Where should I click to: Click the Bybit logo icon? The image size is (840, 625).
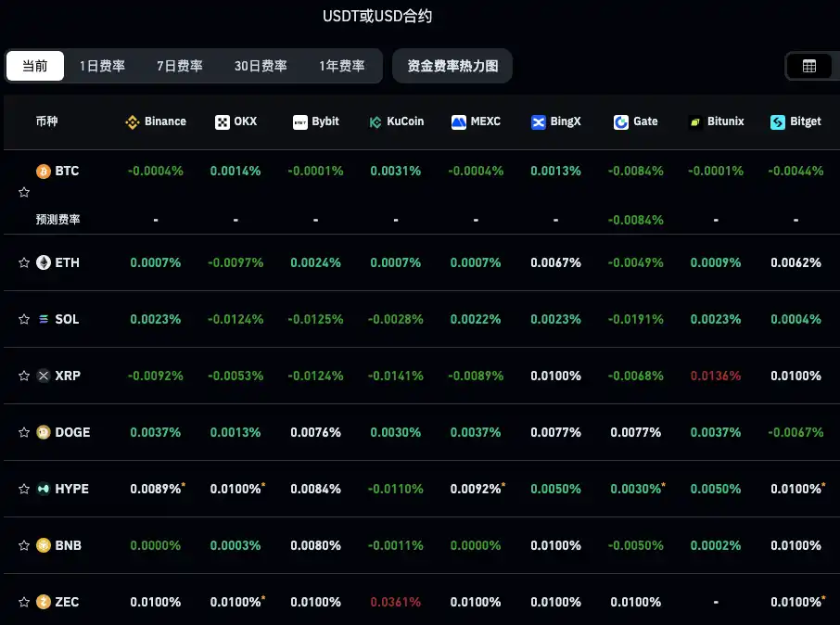point(300,122)
